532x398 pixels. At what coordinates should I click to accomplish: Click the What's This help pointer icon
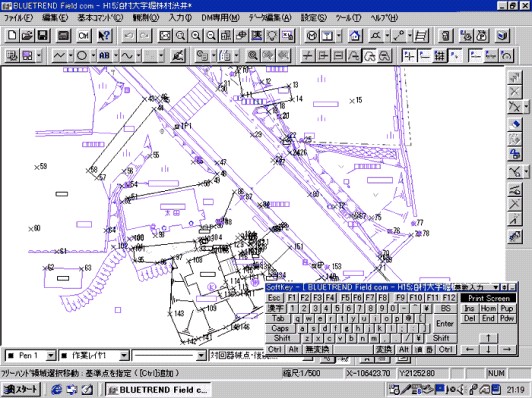(104, 36)
